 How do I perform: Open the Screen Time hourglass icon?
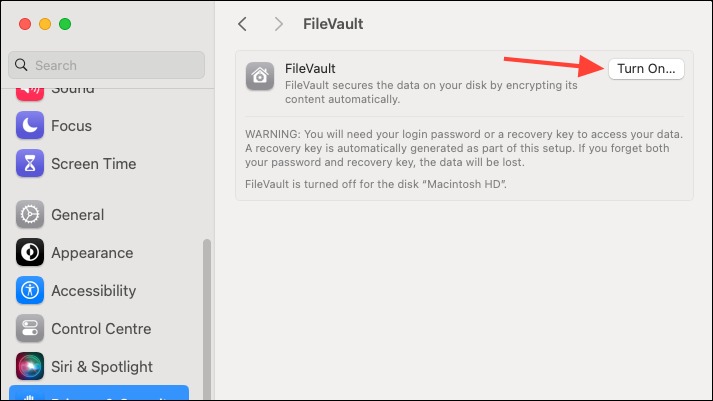pos(30,163)
